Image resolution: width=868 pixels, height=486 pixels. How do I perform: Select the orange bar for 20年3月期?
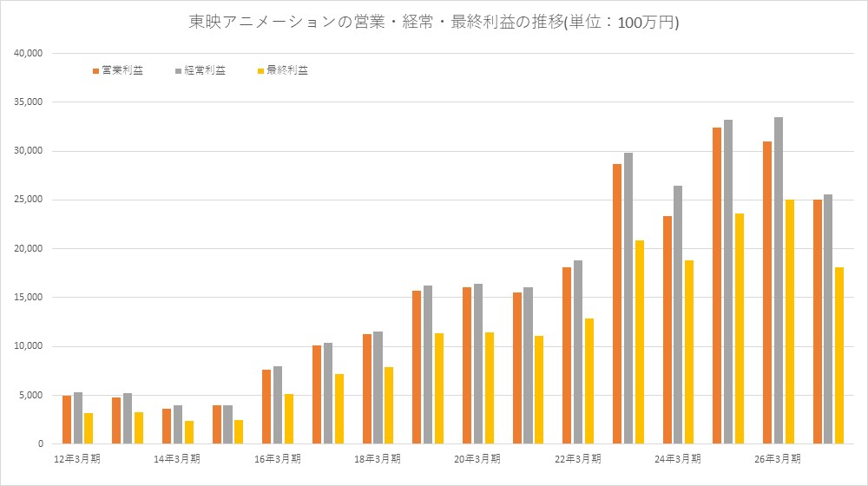(x=467, y=365)
